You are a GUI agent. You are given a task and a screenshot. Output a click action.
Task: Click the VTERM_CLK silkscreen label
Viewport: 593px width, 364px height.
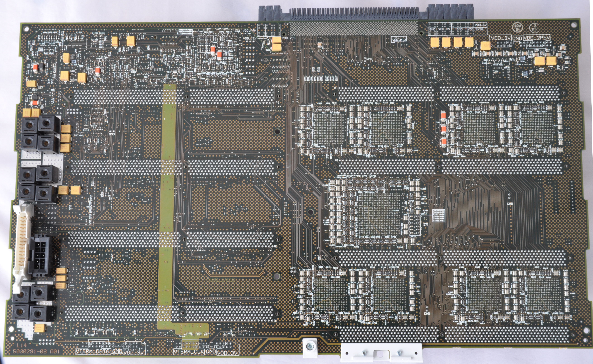[x=189, y=352]
